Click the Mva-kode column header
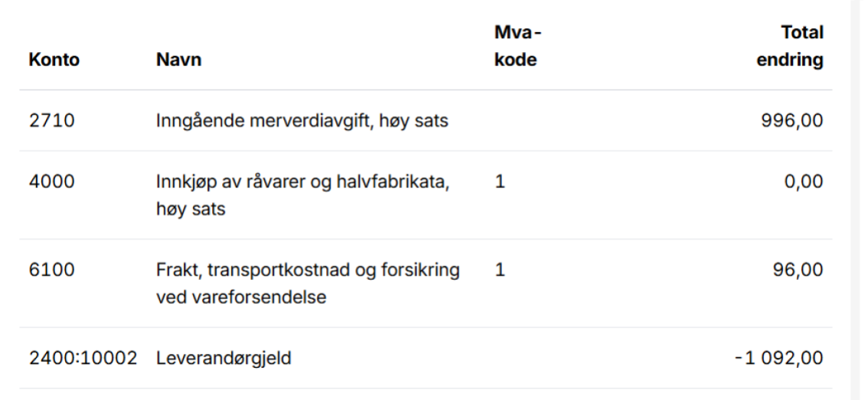The image size is (868, 400). point(515,46)
